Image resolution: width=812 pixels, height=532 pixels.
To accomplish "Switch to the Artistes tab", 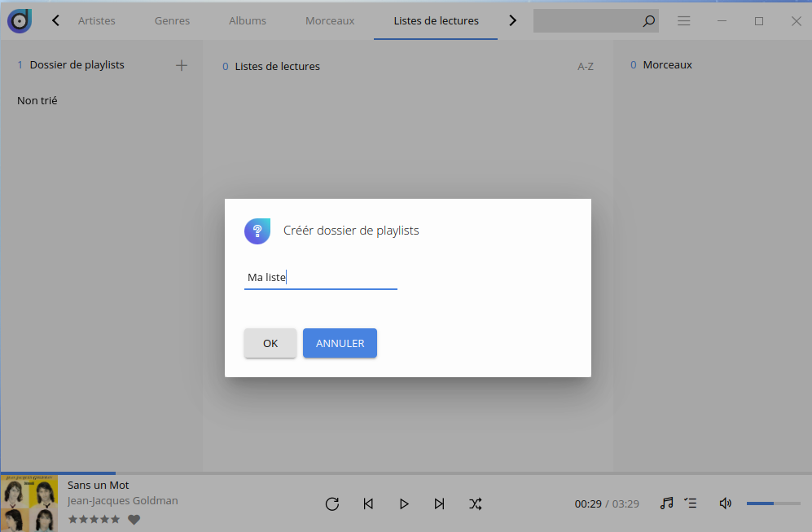I will (x=97, y=21).
